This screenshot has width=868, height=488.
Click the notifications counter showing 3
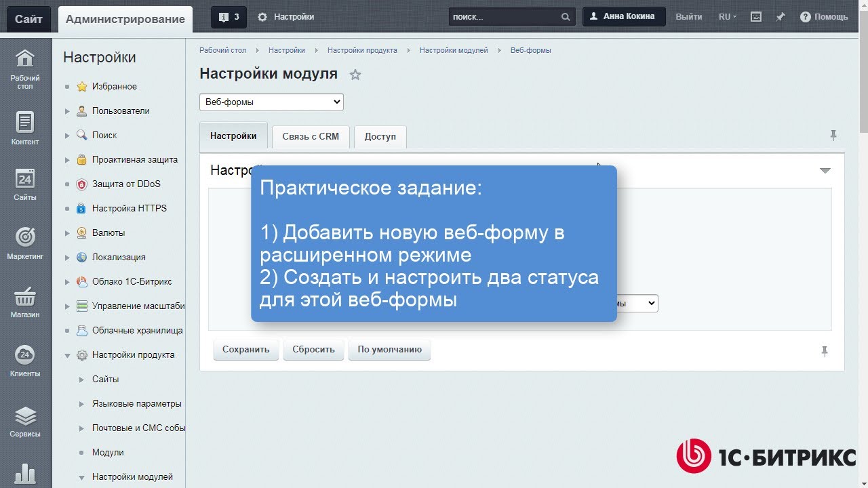[229, 17]
